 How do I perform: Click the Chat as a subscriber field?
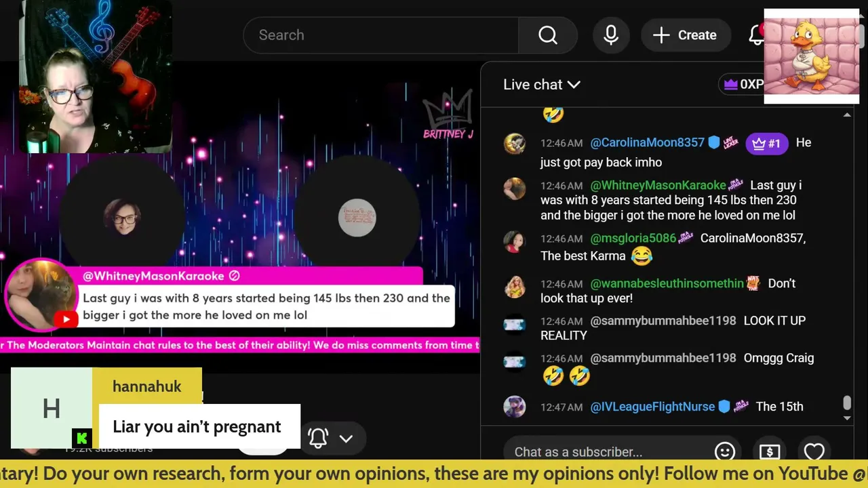(605, 451)
